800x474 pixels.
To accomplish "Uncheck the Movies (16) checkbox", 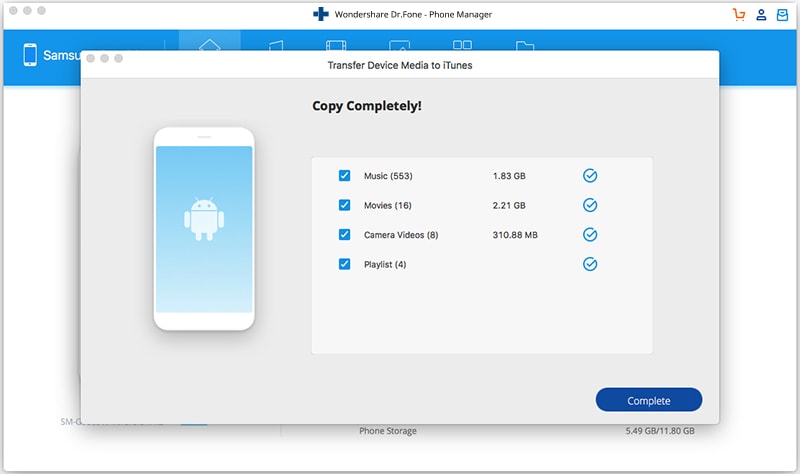I will 344,205.
